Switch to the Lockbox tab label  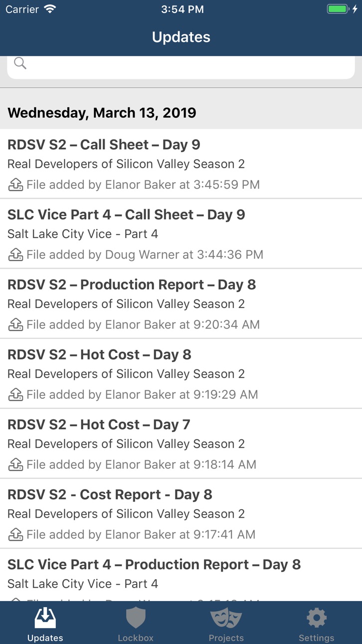(136, 638)
